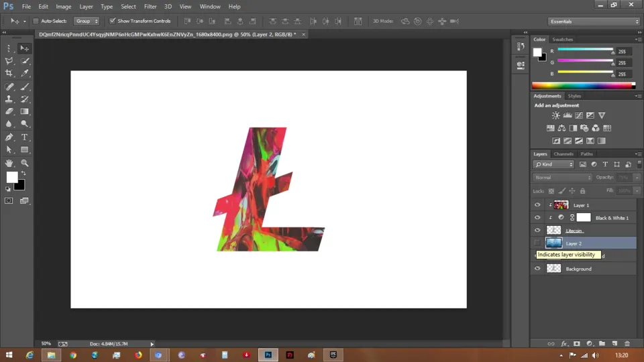644x362 pixels.
Task: Open the Auto-Select Group dropdown
Action: point(87,21)
